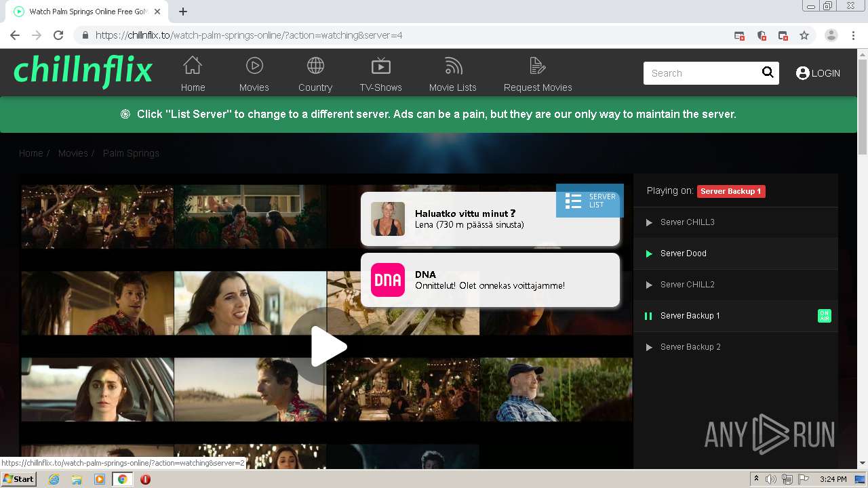The height and width of the screenshot is (488, 868).
Task: Go to Home breadcrumb
Action: pyautogui.click(x=31, y=153)
